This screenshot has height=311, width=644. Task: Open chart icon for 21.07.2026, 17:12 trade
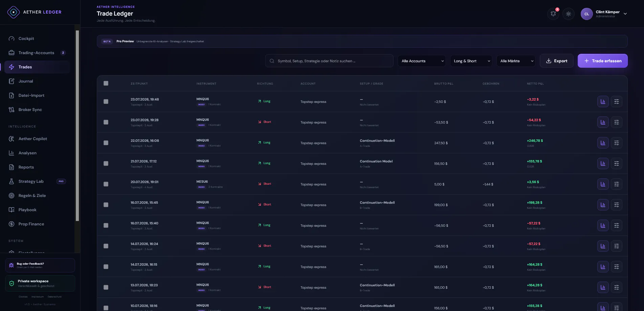(603, 163)
